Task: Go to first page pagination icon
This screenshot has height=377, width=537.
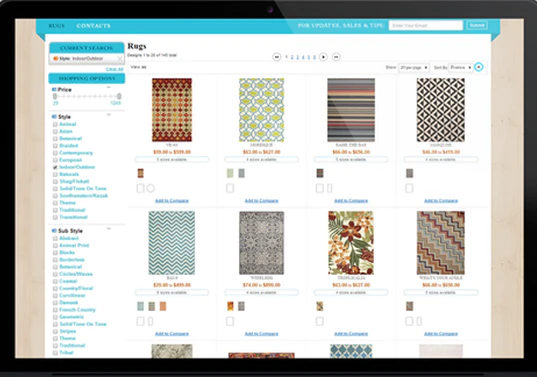Action: point(277,57)
